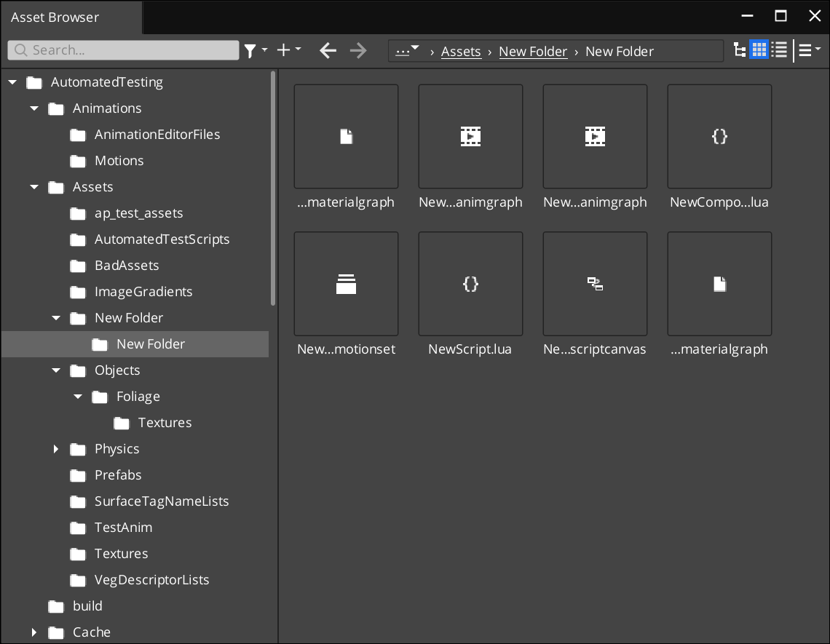Enable the list view layout
The width and height of the screenshot is (830, 644).
click(x=779, y=49)
